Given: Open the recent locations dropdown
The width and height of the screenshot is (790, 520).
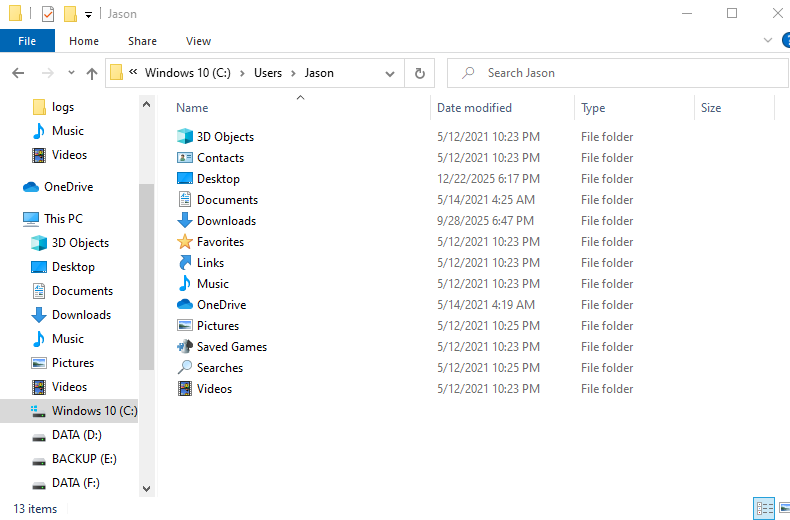Looking at the screenshot, I should 71,73.
